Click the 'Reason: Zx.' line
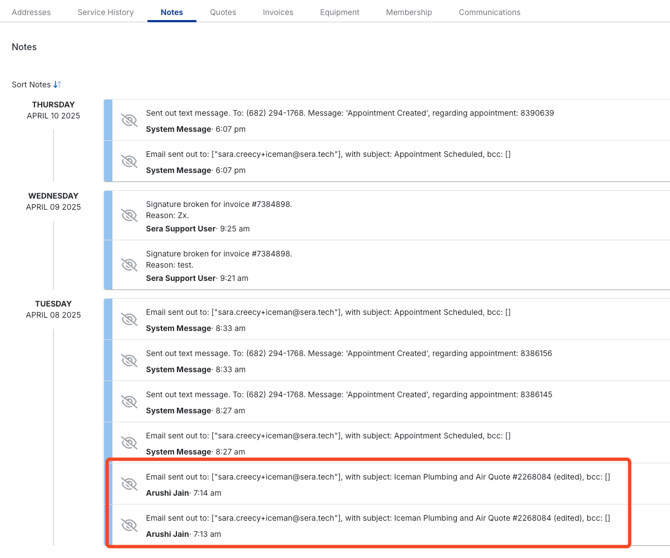 pyautogui.click(x=167, y=215)
